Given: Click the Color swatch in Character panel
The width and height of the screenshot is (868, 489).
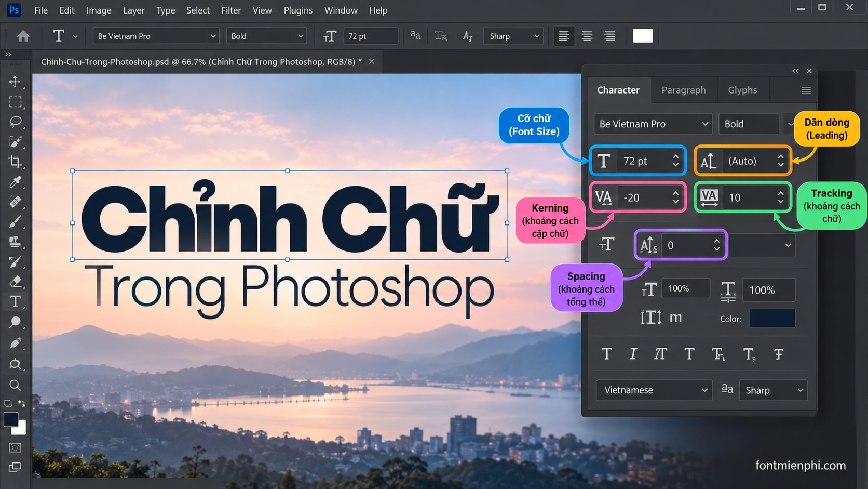Looking at the screenshot, I should (772, 319).
